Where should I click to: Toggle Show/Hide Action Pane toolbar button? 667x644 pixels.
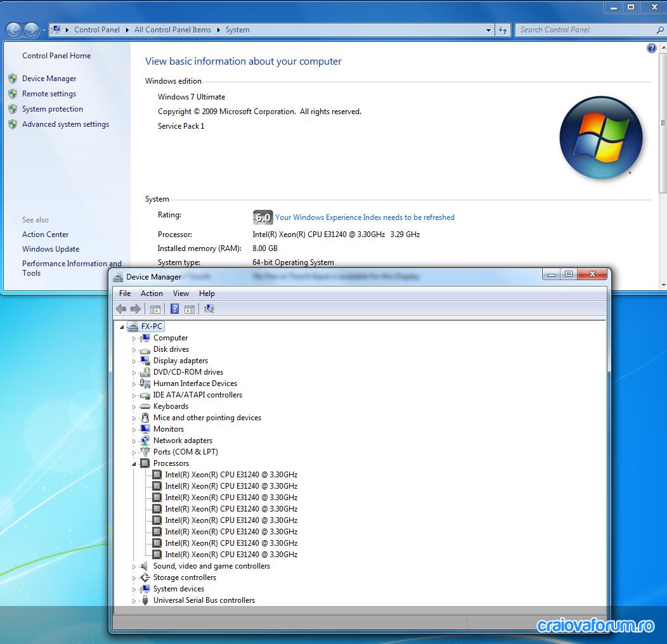click(190, 309)
